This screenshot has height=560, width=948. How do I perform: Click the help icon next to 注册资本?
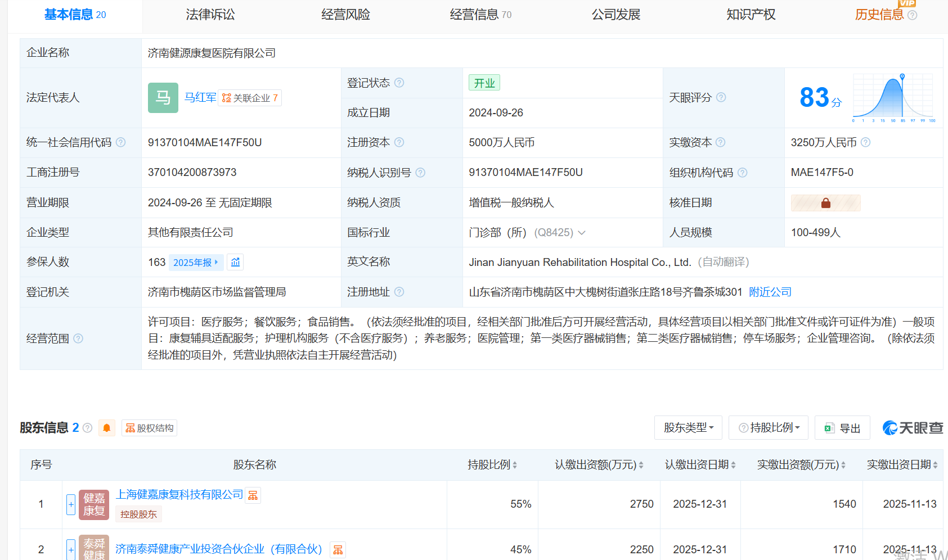pos(399,142)
